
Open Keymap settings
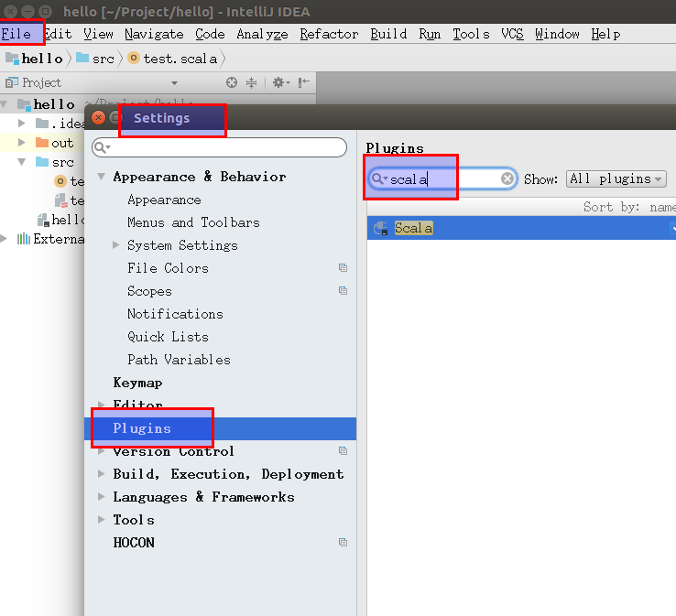pyautogui.click(x=137, y=383)
